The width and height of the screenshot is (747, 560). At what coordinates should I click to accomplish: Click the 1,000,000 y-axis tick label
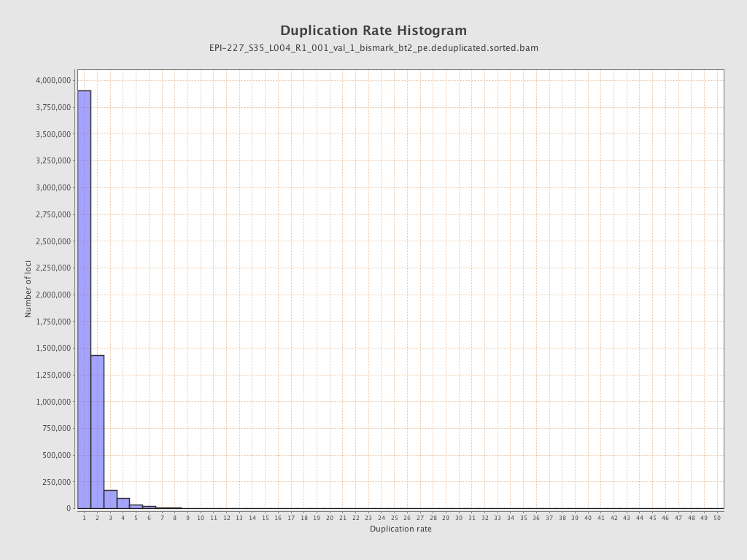pyautogui.click(x=53, y=402)
